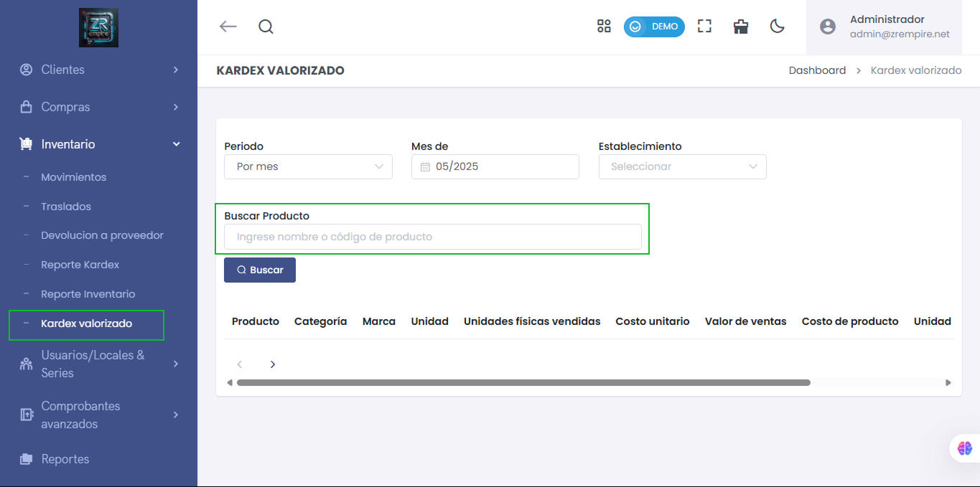The image size is (980, 487).
Task: Enter fullscreen via the expand icon
Action: (x=704, y=26)
